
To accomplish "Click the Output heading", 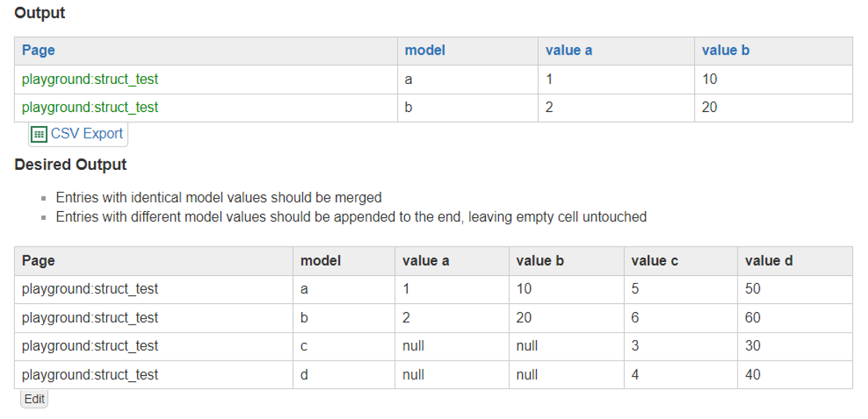I will (x=40, y=13).
